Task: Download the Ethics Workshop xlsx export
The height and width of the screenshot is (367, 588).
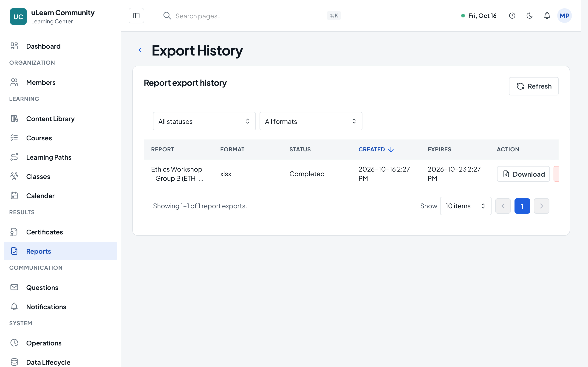Action: [523, 174]
